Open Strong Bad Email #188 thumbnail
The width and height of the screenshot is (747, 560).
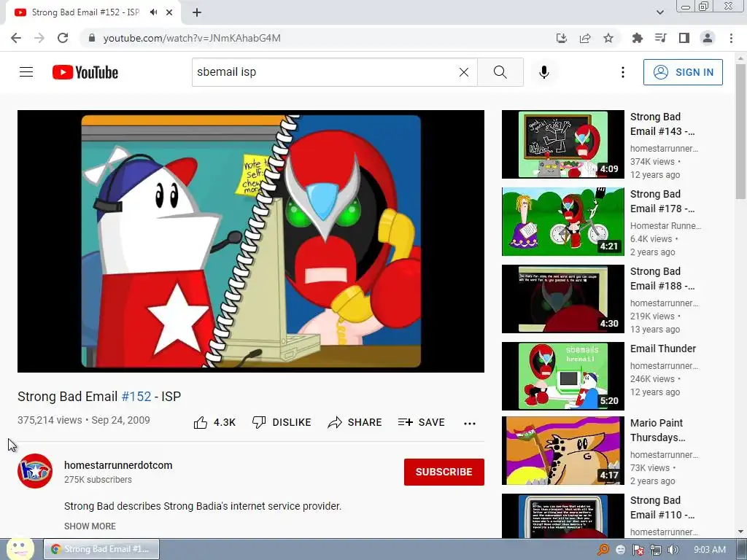(563, 298)
